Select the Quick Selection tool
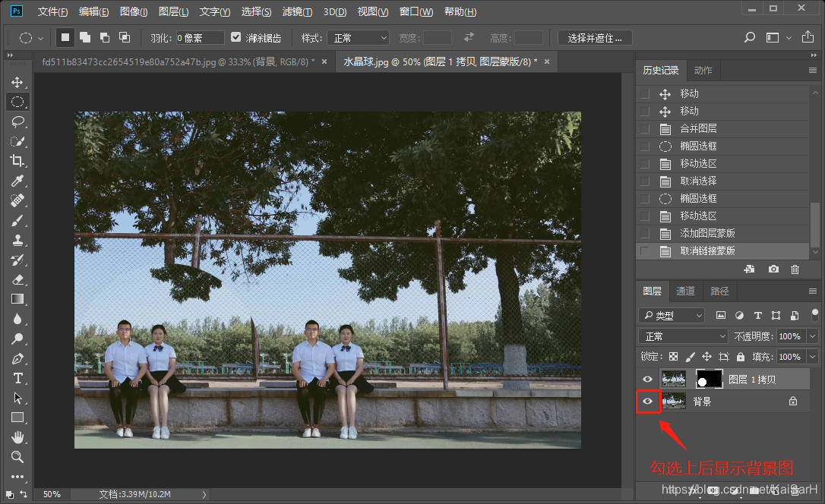Viewport: 825px width, 504px height. 17,141
